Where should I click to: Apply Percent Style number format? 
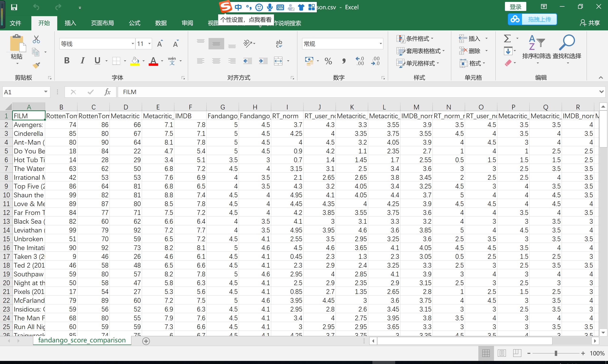point(328,61)
